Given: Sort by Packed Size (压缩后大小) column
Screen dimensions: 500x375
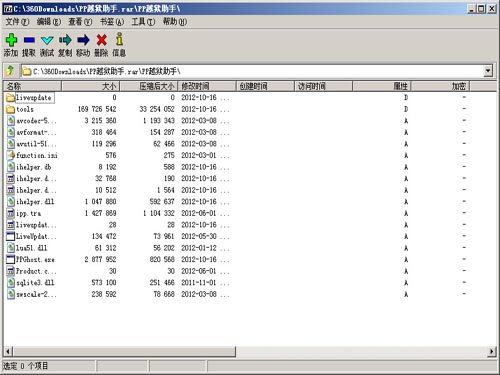Looking at the screenshot, I should pyautogui.click(x=149, y=86).
